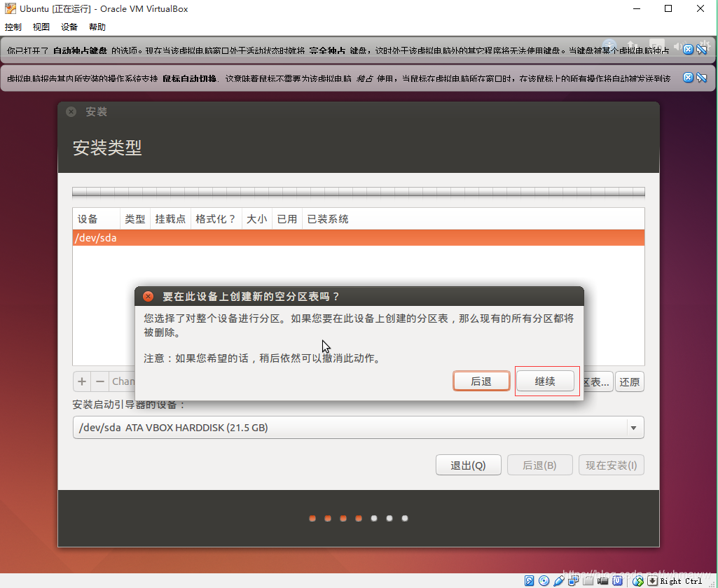Image resolution: width=718 pixels, height=588 pixels.
Task: Select the /dev/sda row in partition table
Action: coord(358,237)
